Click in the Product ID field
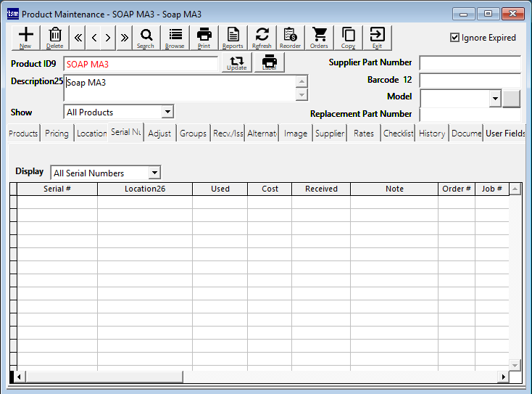Image resolution: width=532 pixels, height=394 pixels. 141,64
